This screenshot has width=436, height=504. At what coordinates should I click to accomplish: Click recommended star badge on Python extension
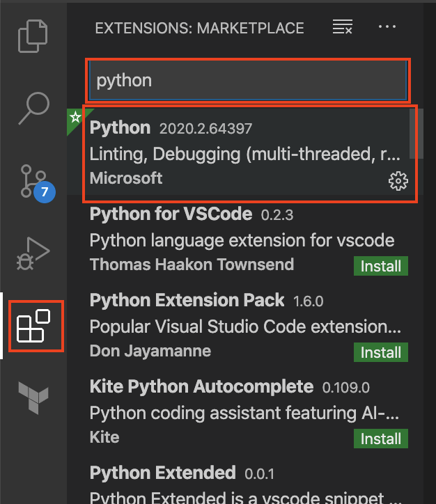[x=75, y=117]
